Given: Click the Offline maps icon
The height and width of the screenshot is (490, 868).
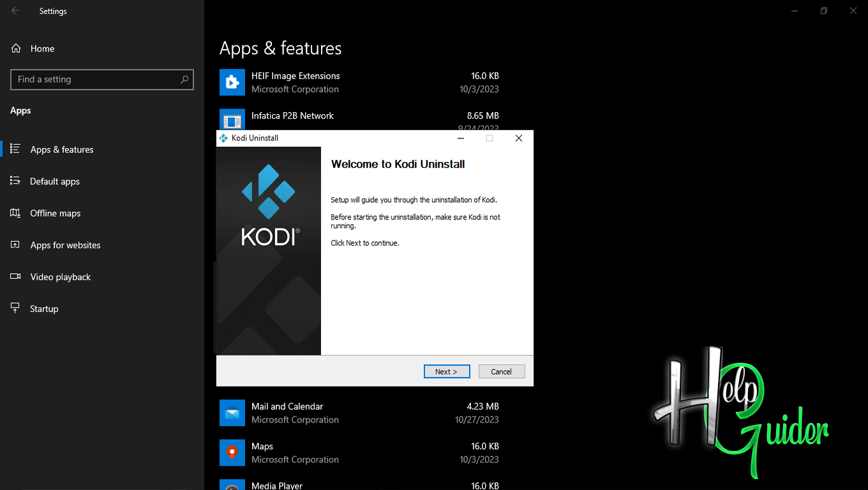Looking at the screenshot, I should 15,212.
